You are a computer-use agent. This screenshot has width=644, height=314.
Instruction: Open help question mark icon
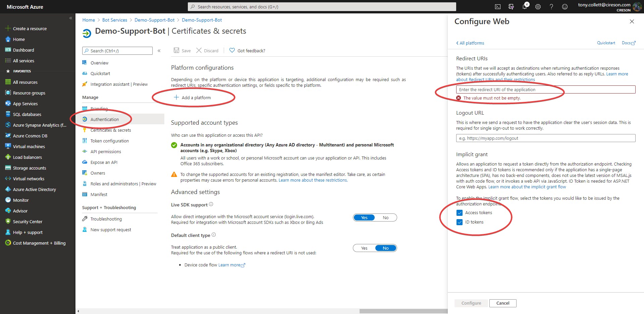(551, 7)
